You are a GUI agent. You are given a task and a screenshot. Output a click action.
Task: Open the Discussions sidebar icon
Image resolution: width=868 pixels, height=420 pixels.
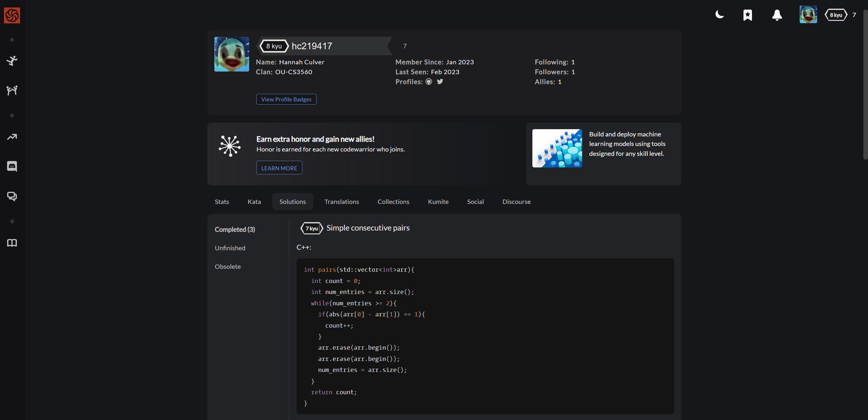(x=12, y=196)
